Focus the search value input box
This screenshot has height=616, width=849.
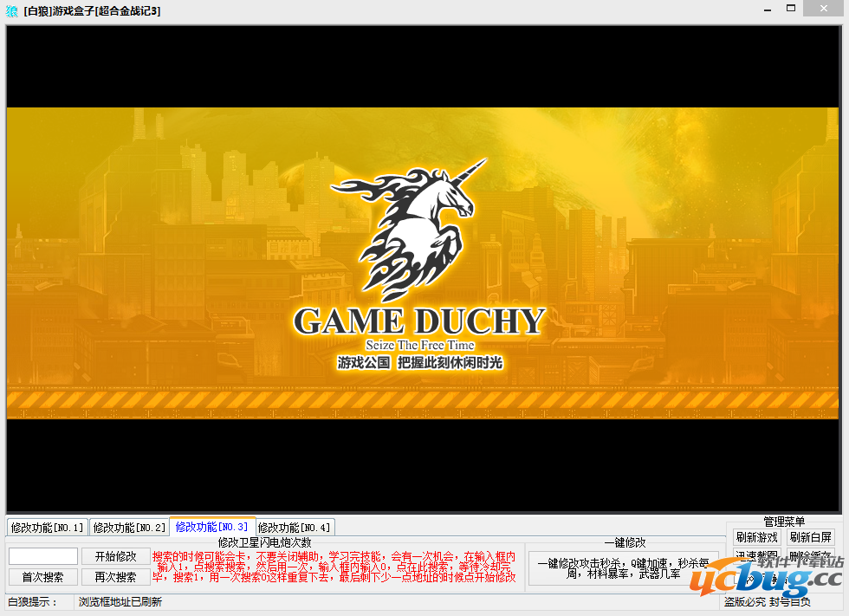(x=43, y=556)
